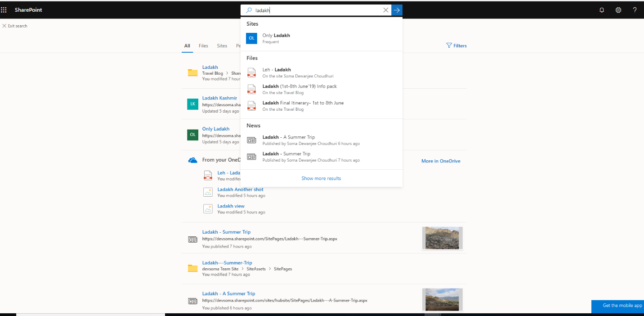Click the Only Ladakh site icon

tap(251, 38)
